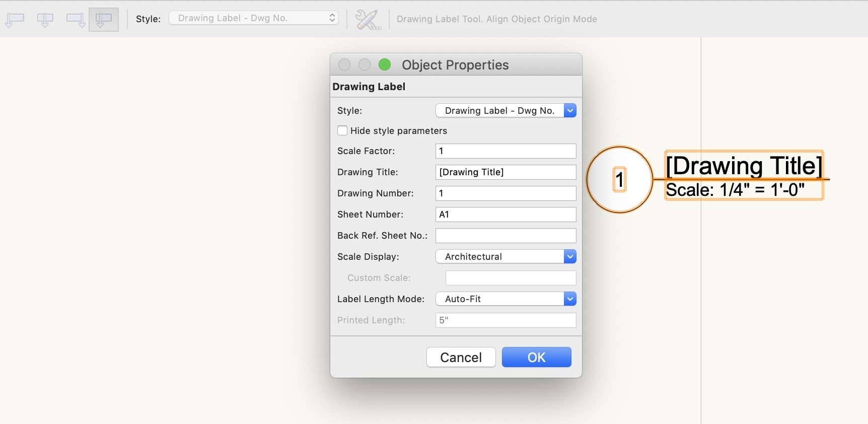Image resolution: width=868 pixels, height=424 pixels.
Task: Enable Hide style parameters checkbox
Action: [342, 130]
